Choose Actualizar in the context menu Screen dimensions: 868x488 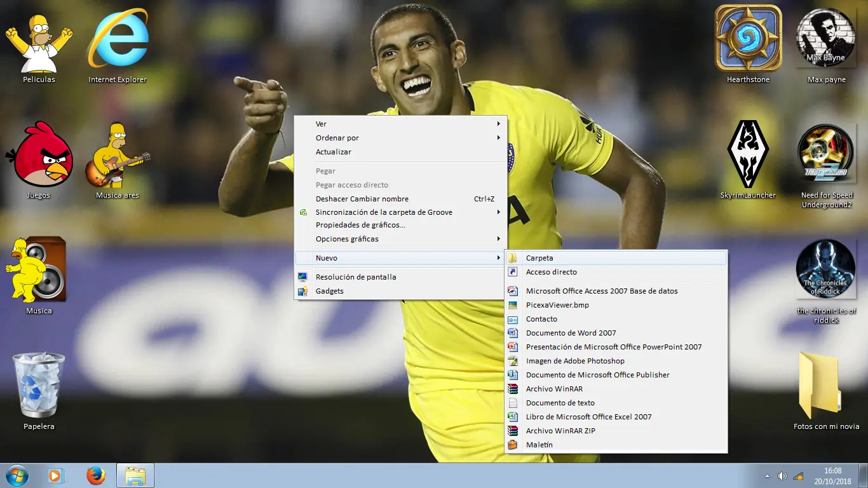click(400, 152)
